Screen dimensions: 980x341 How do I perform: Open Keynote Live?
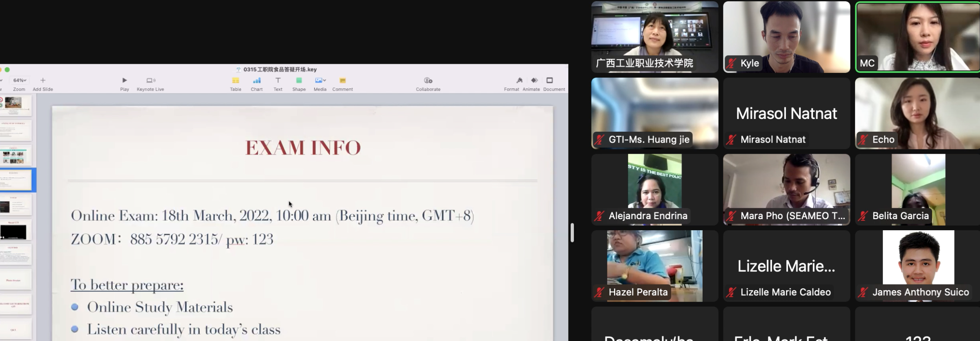coord(150,84)
